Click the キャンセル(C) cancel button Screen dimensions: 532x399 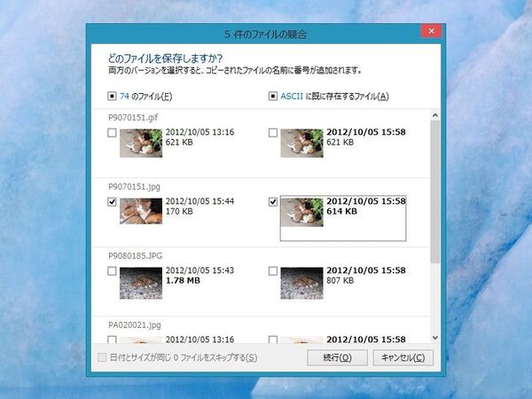[x=403, y=357]
